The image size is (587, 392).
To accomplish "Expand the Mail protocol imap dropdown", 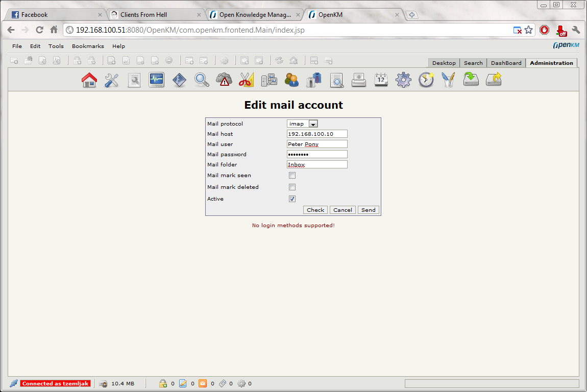I will [313, 124].
